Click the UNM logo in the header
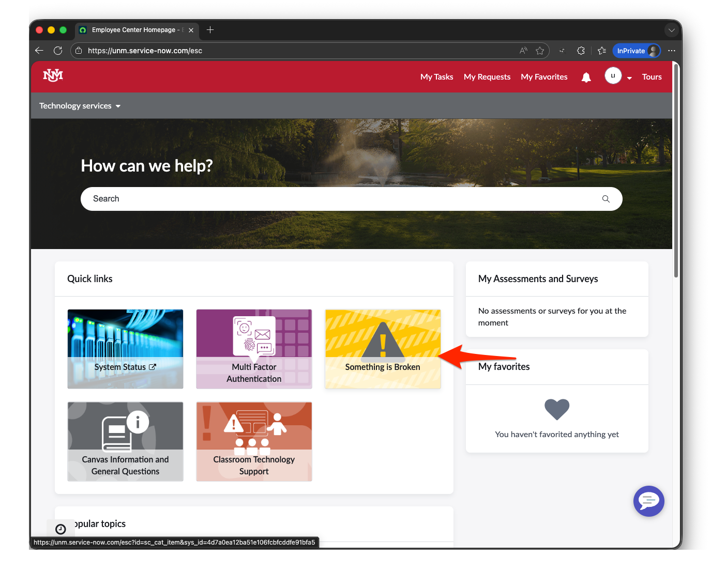 coord(53,75)
